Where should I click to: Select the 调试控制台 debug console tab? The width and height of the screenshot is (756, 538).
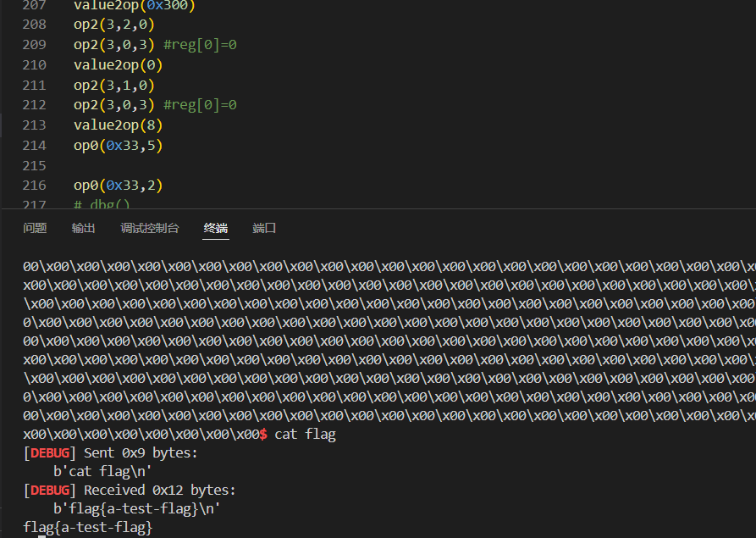coord(149,228)
